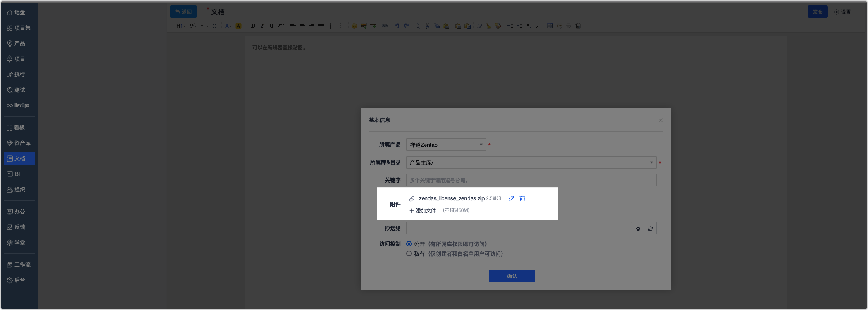Expand the 所属库&目录 dropdown
This screenshot has height=310, width=868.
point(531,162)
